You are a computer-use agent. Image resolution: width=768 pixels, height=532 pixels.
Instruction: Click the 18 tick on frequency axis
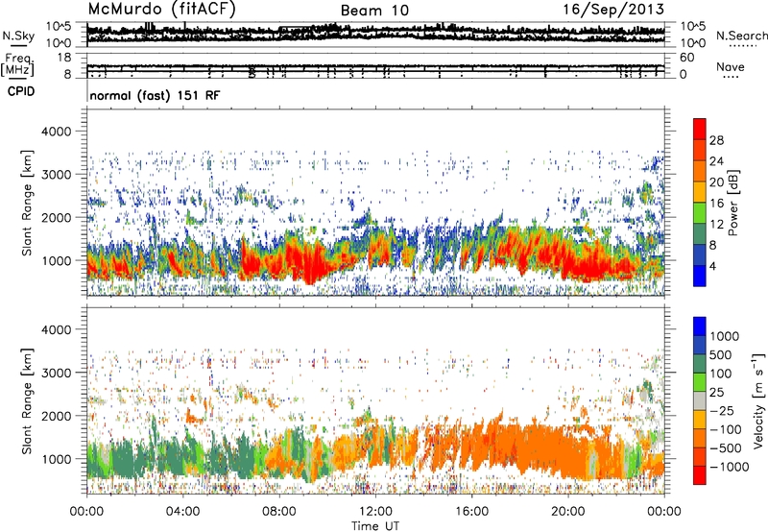click(x=64, y=57)
